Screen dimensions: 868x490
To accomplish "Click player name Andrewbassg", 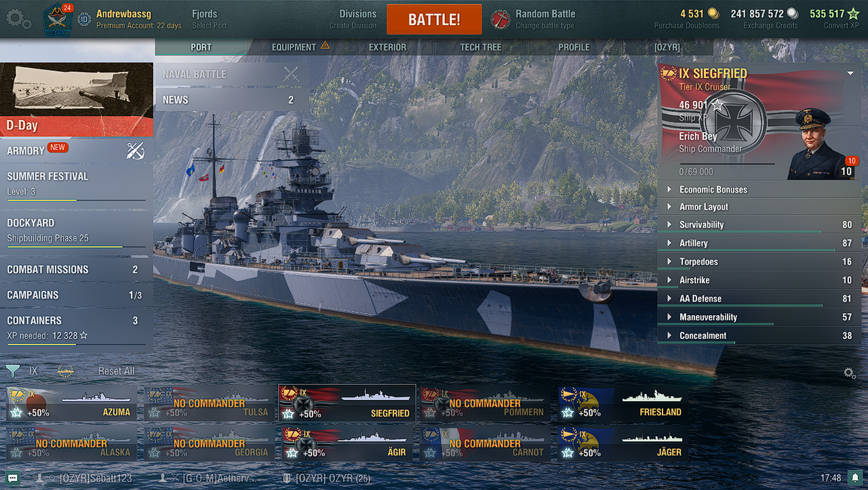I will [x=124, y=14].
